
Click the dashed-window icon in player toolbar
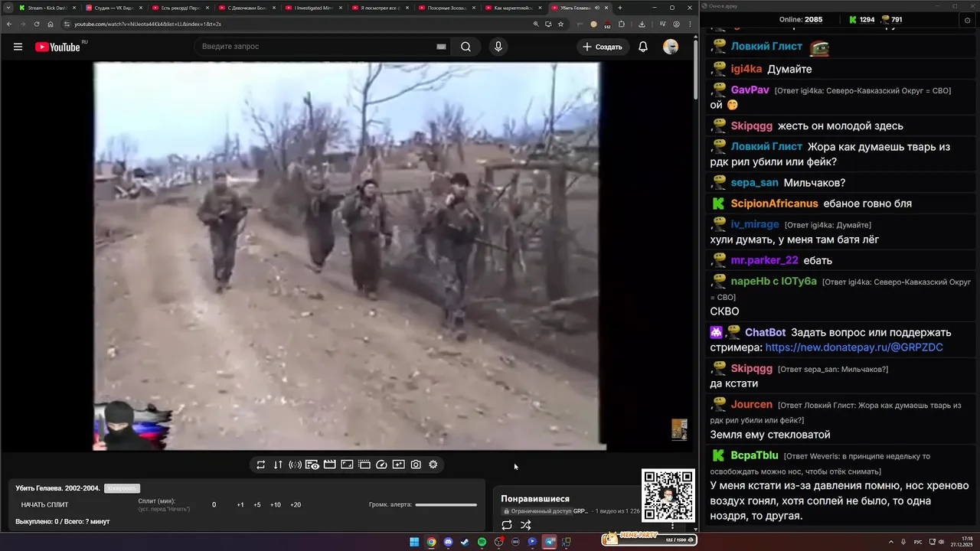point(364,465)
